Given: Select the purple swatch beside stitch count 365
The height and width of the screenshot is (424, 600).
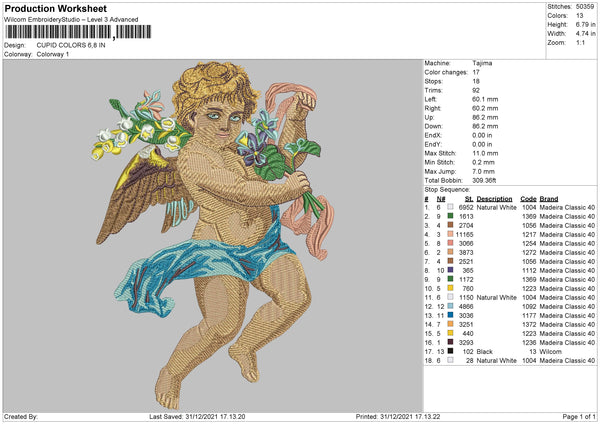Looking at the screenshot, I should [450, 271].
